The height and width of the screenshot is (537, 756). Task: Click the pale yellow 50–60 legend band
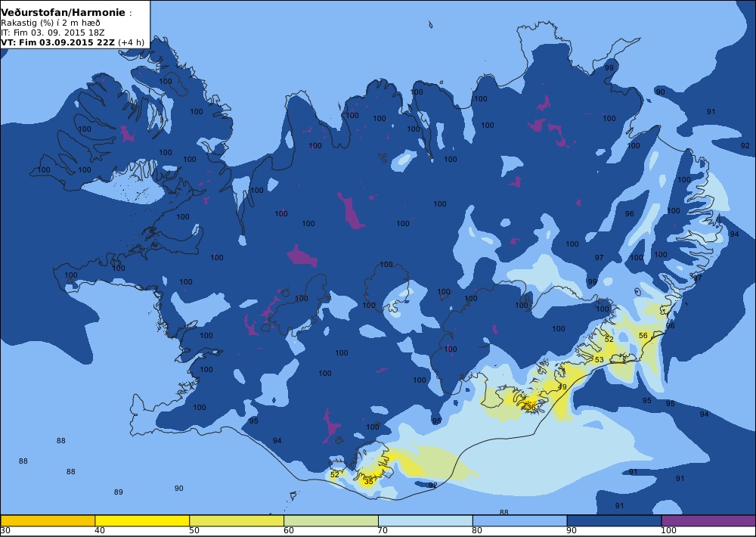236,520
